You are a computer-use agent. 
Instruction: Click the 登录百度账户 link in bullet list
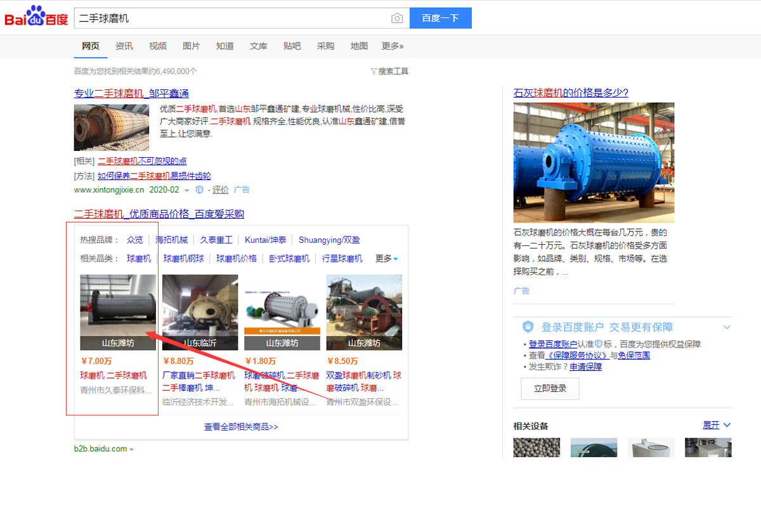pos(553,344)
